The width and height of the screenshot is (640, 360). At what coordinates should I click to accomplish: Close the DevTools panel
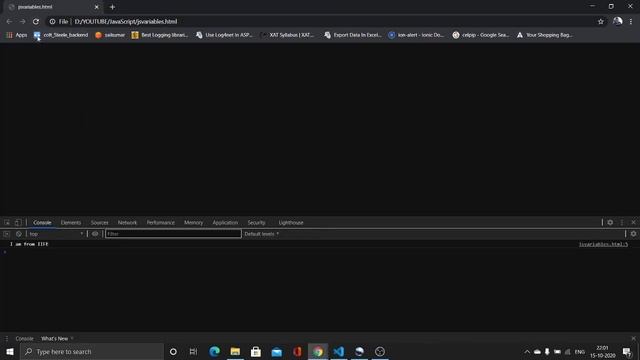click(x=633, y=222)
